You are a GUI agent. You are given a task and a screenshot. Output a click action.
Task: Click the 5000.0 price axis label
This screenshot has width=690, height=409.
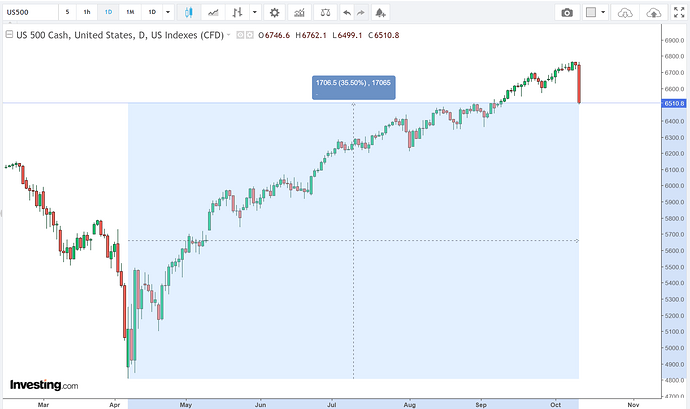coord(675,348)
